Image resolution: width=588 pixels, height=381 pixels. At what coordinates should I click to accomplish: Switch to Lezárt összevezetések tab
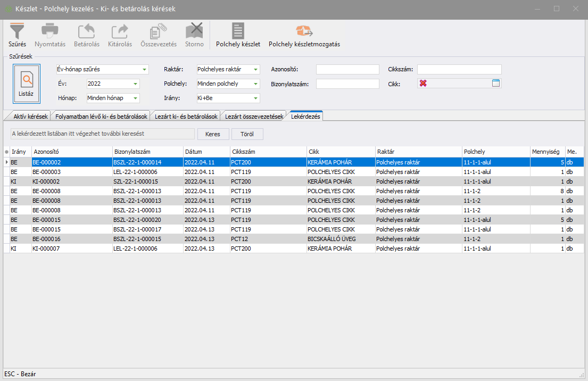[254, 117]
